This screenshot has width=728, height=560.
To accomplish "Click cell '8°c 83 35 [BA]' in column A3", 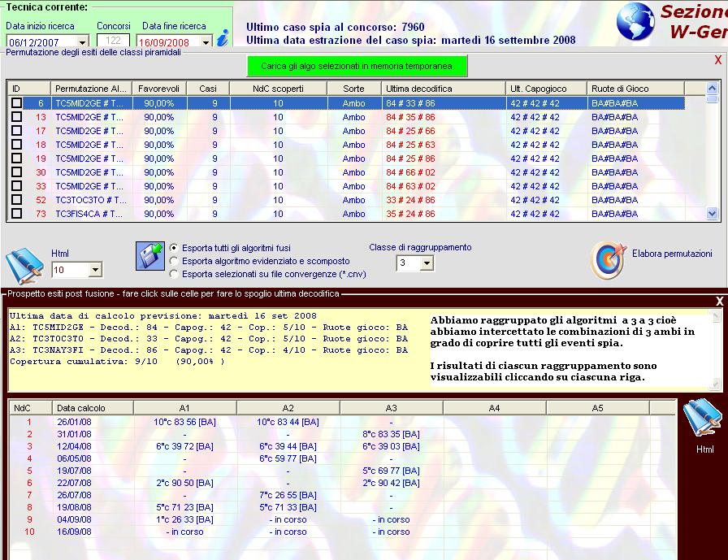I will [391, 434].
